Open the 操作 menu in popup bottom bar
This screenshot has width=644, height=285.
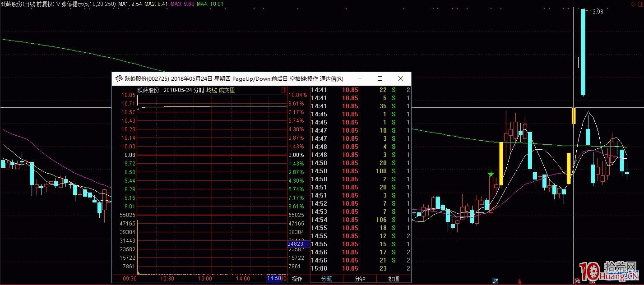pos(297,279)
